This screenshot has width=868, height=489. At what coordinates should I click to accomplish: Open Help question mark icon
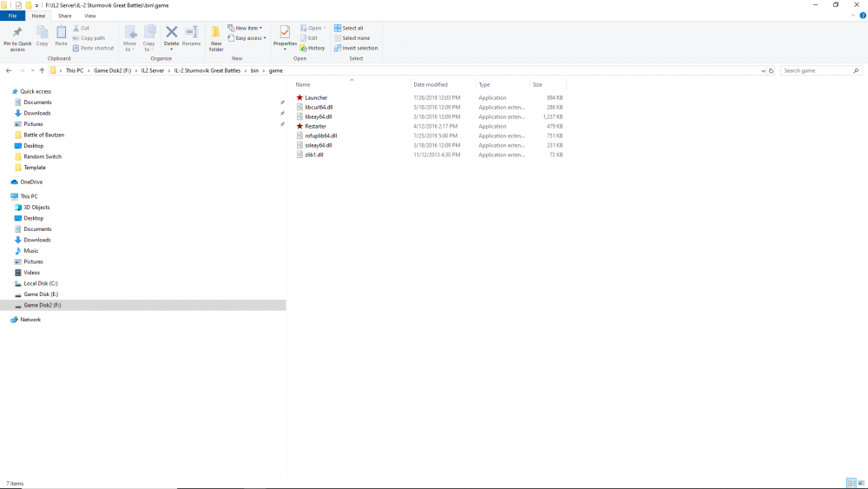click(x=863, y=16)
